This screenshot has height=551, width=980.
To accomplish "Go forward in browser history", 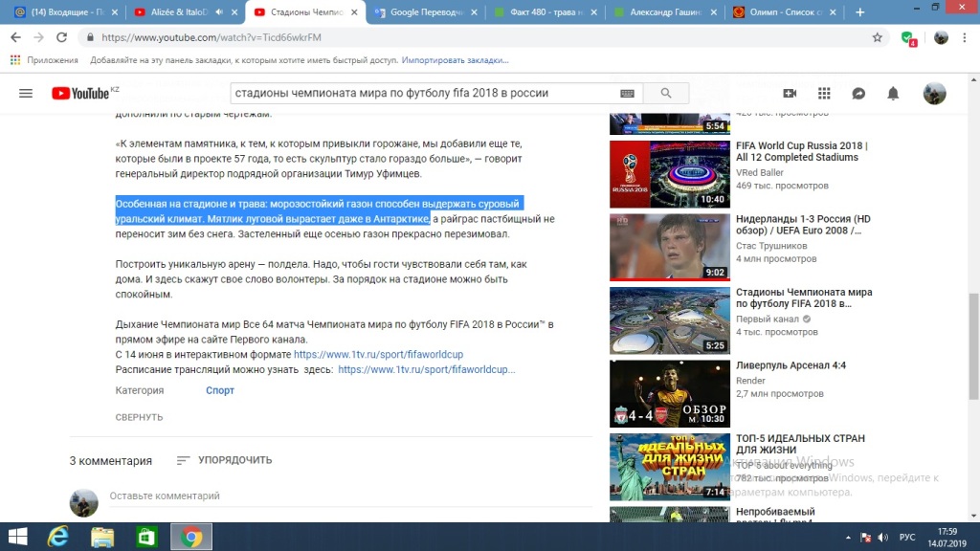I will pyautogui.click(x=38, y=37).
